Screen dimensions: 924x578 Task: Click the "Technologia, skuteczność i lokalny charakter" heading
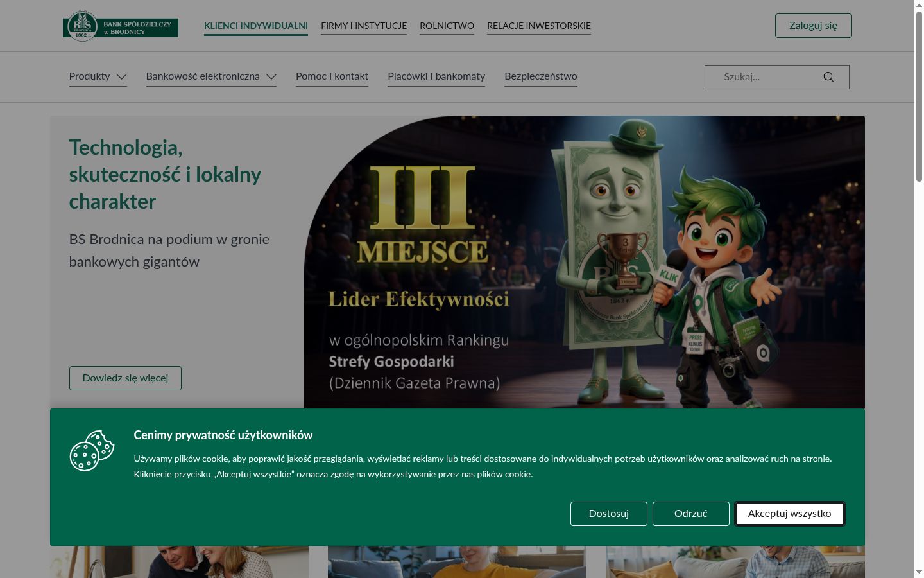click(x=165, y=175)
